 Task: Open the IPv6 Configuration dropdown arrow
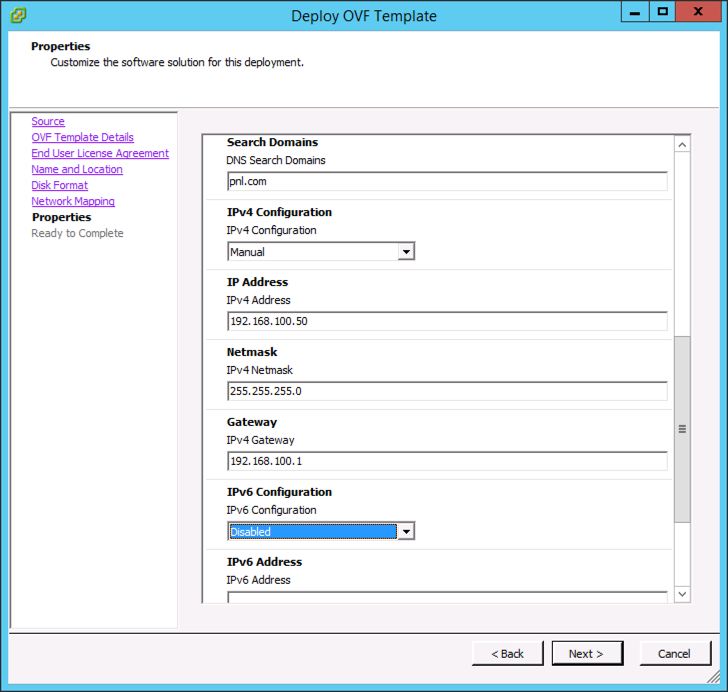(406, 531)
